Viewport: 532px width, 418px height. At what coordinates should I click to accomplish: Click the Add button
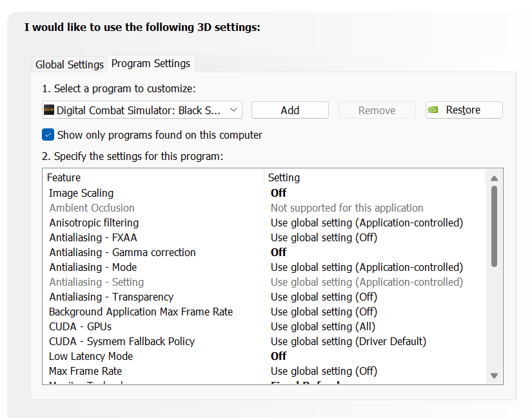[290, 110]
